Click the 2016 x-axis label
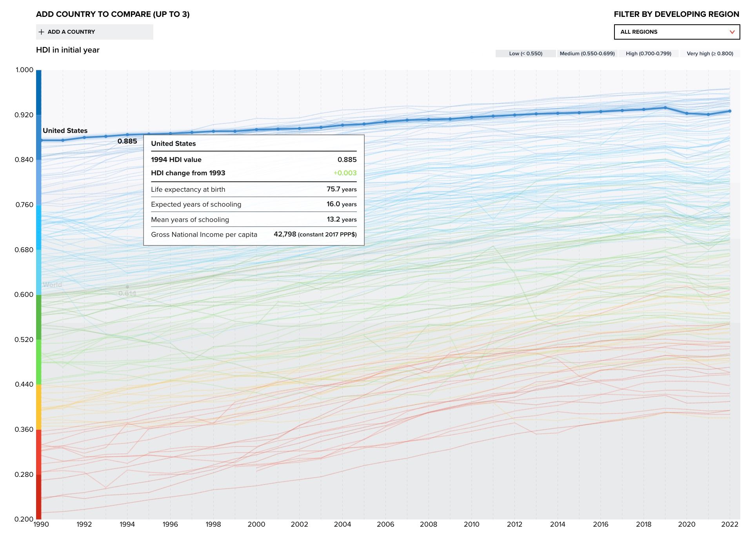Image resolution: width=756 pixels, height=549 pixels. coord(601,524)
